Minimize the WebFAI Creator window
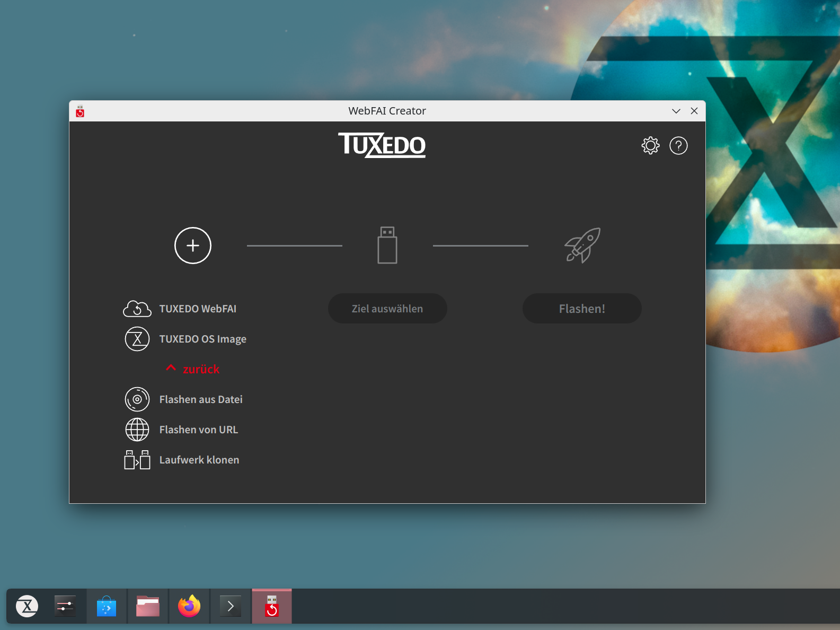 point(676,111)
